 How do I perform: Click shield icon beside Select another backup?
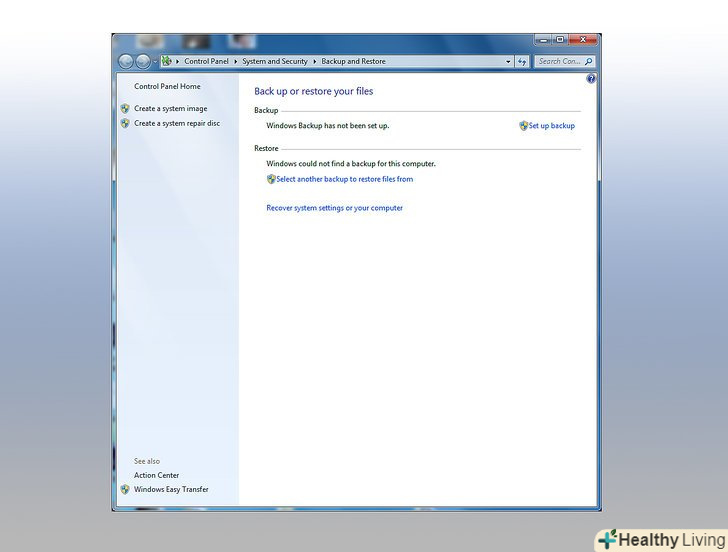point(271,179)
